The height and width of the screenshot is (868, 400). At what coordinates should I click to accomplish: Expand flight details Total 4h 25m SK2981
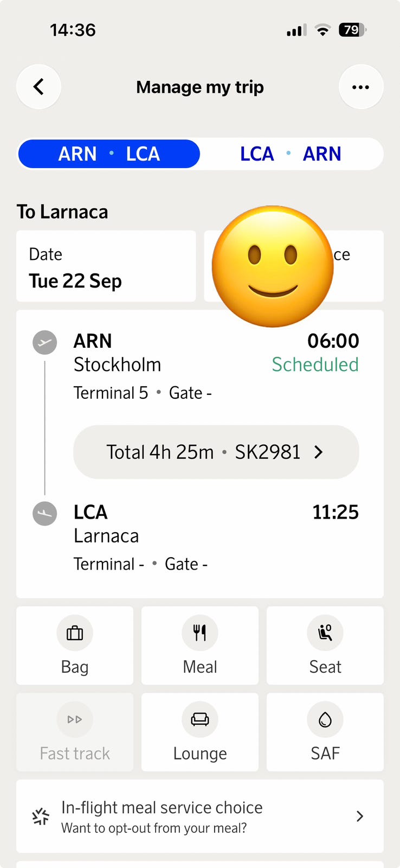coord(216,452)
